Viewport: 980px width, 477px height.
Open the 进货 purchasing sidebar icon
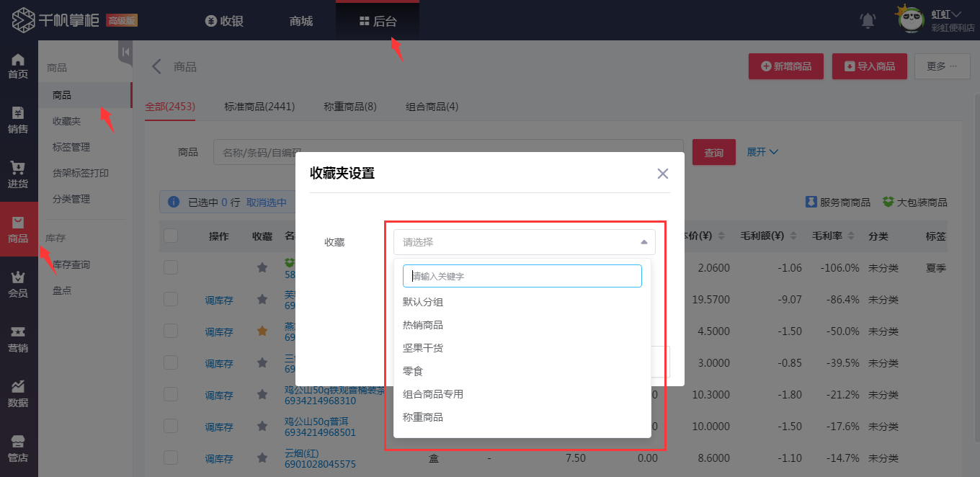(19, 173)
